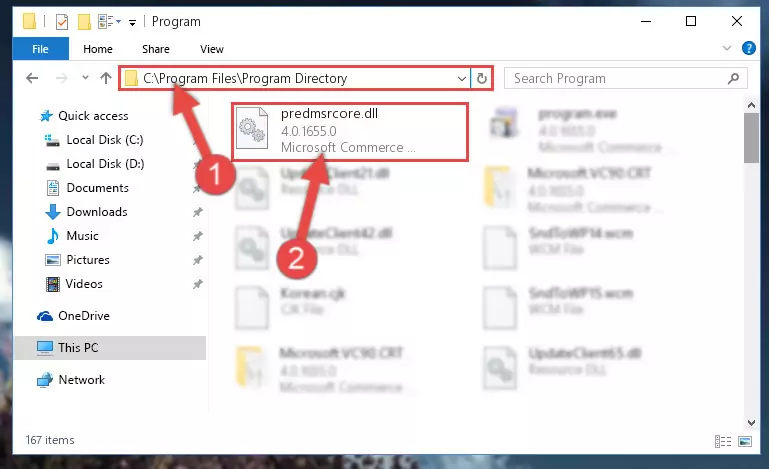
Task: Select Network in navigation pane
Action: (81, 380)
